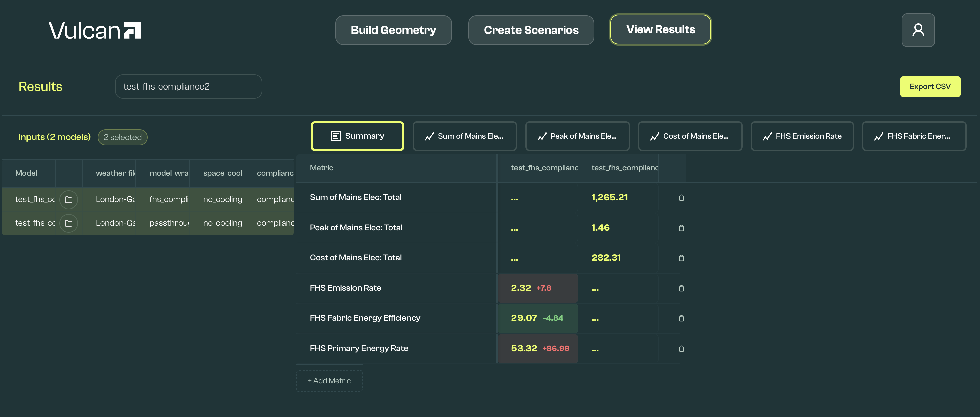Open Peak of Mains Ele... tab
This screenshot has width=980, height=417.
click(x=577, y=136)
